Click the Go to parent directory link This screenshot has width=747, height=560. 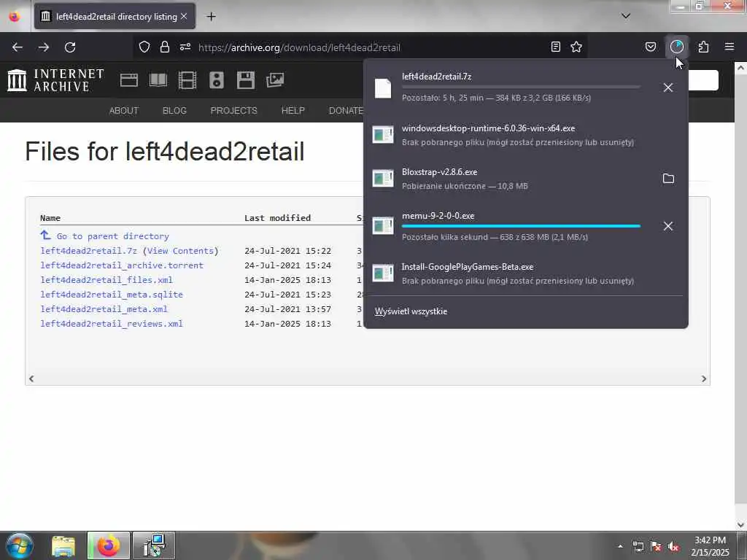pos(112,236)
